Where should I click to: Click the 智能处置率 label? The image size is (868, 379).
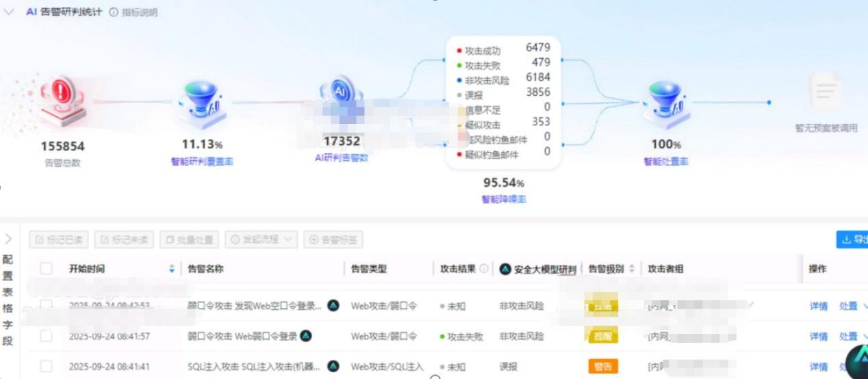tap(665, 162)
